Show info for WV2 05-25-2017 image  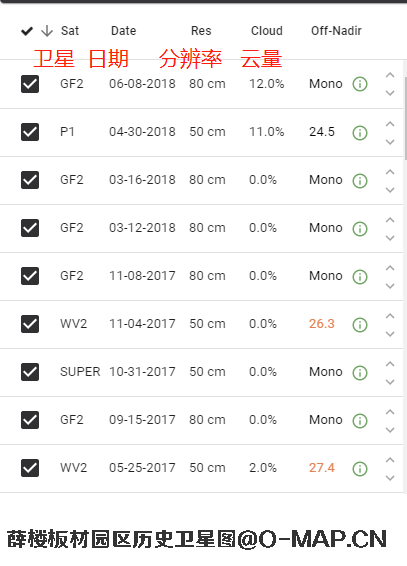(x=360, y=469)
